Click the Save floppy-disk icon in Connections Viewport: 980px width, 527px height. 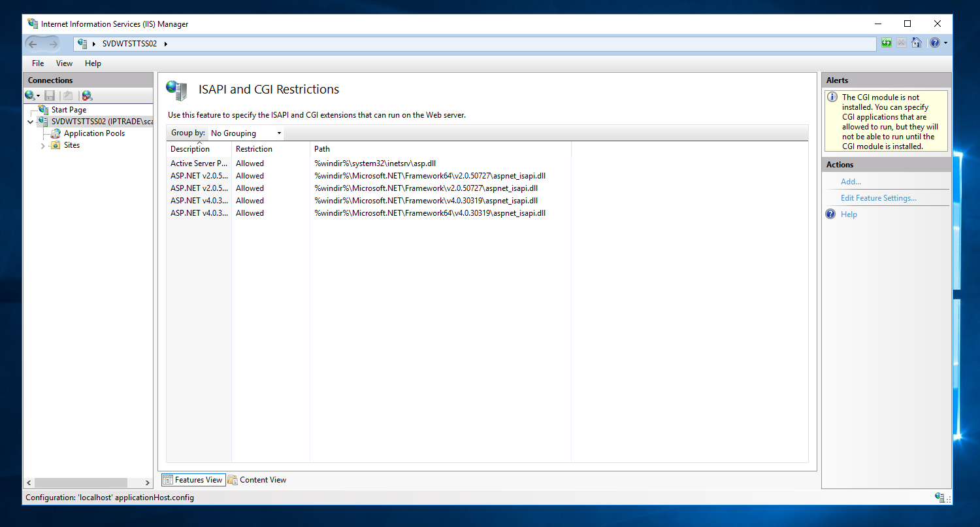point(50,95)
